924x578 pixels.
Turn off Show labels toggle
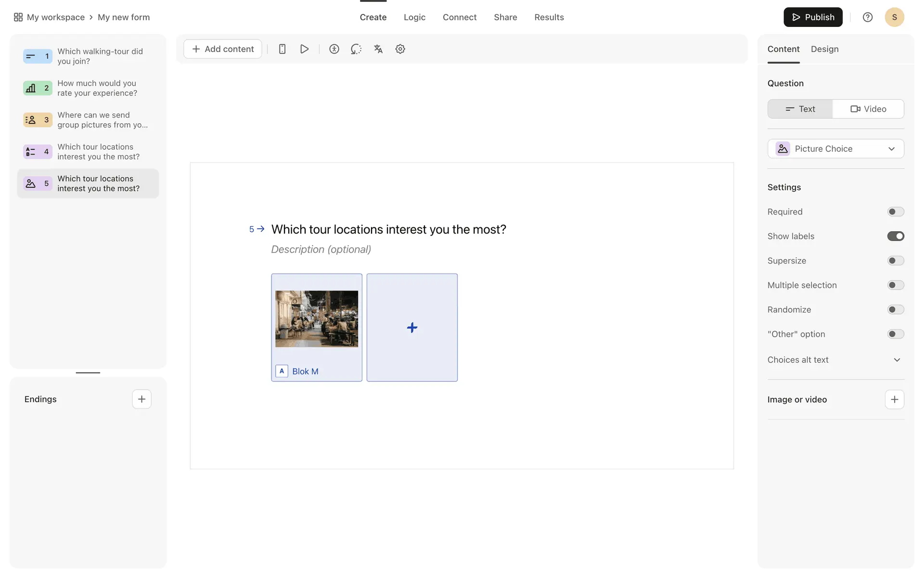[x=895, y=236]
